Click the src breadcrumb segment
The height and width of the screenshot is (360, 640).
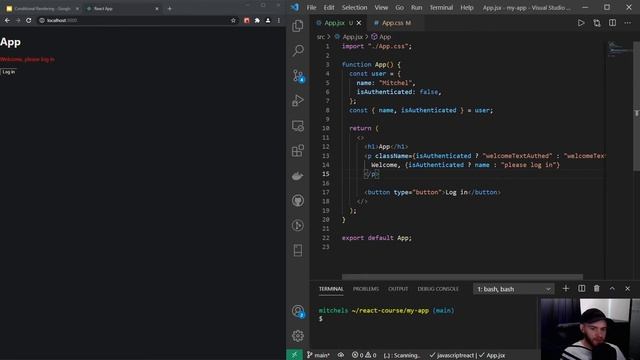coord(321,37)
